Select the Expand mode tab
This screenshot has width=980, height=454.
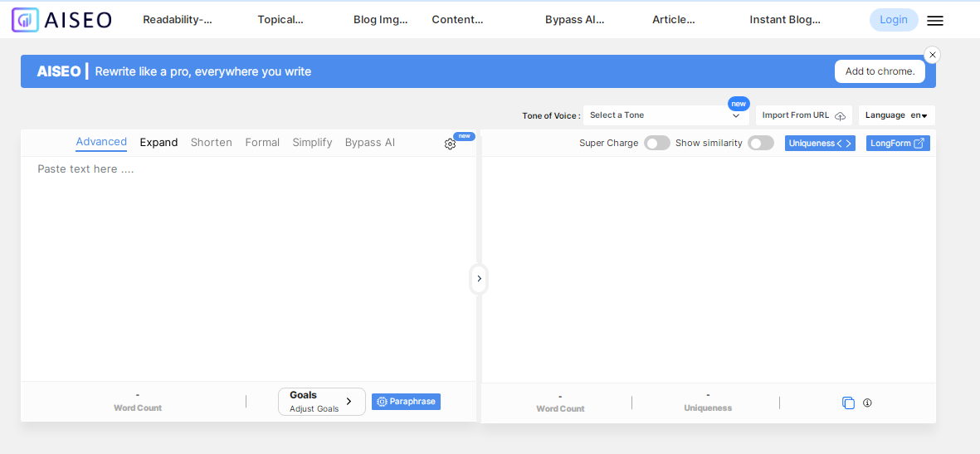(x=158, y=143)
